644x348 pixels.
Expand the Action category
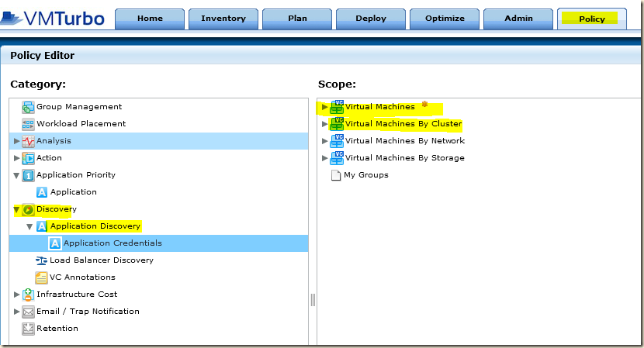click(x=16, y=158)
